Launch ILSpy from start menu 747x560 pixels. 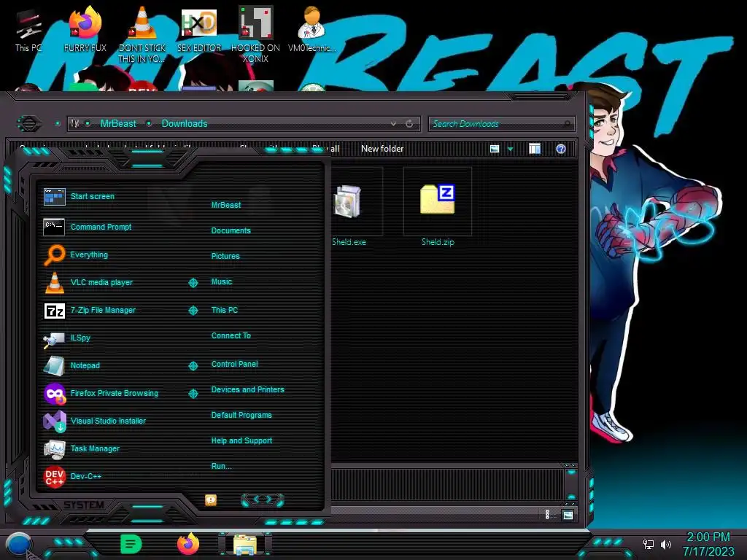66,338
